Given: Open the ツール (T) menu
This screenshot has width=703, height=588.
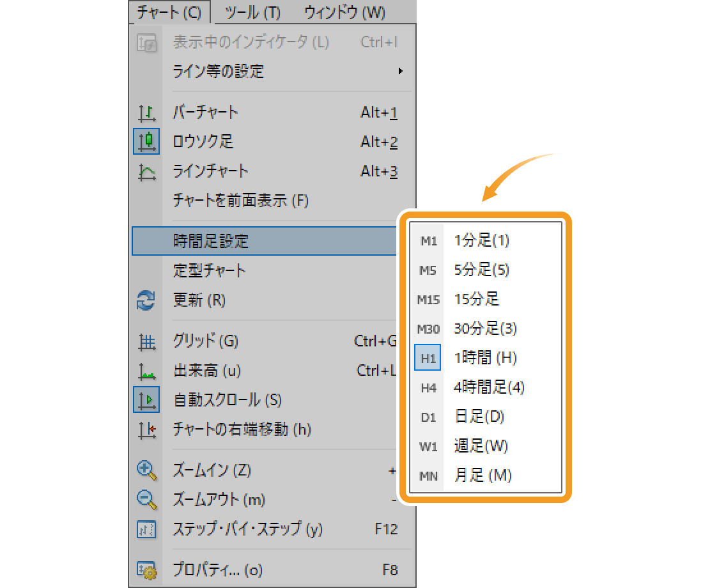Looking at the screenshot, I should 252,12.
